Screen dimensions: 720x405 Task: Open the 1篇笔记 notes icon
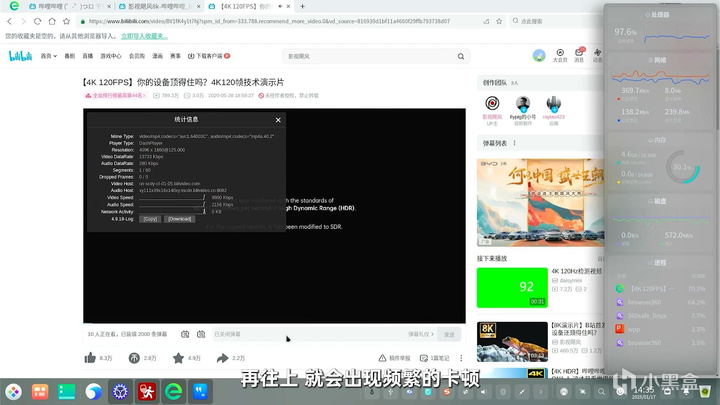point(434,358)
